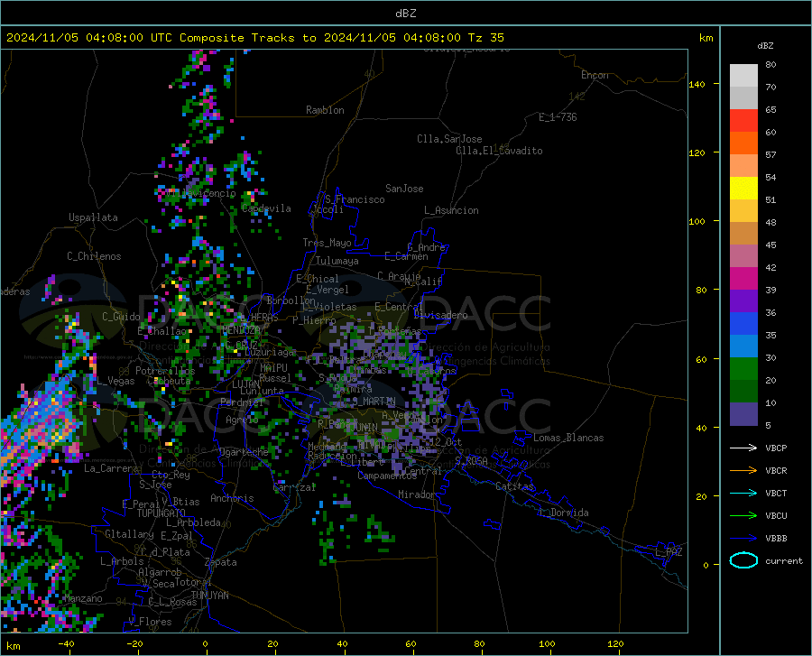Click the 'L_Vegas' map label
The image size is (812, 656).
[x=115, y=381]
